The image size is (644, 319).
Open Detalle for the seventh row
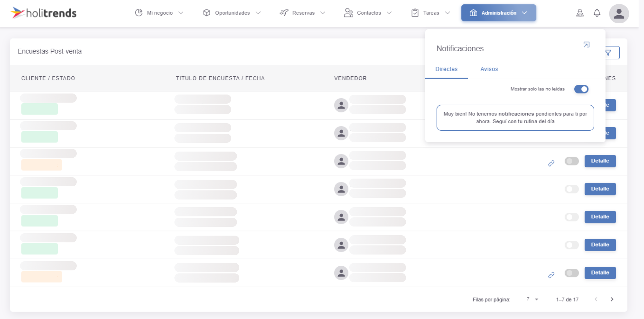click(600, 273)
